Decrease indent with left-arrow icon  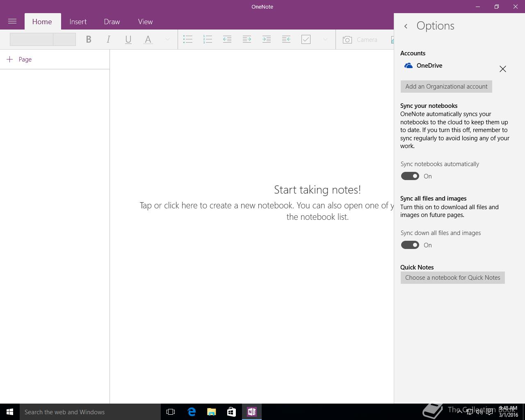(227, 39)
